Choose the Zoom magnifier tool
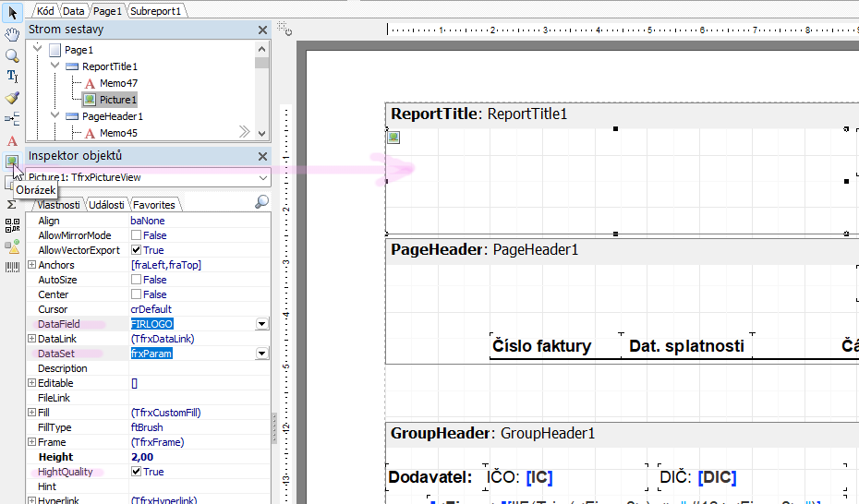The image size is (859, 504). [x=12, y=55]
